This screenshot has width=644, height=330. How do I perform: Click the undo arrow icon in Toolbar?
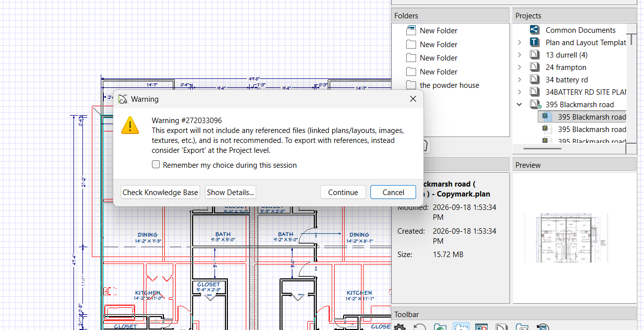click(420, 327)
